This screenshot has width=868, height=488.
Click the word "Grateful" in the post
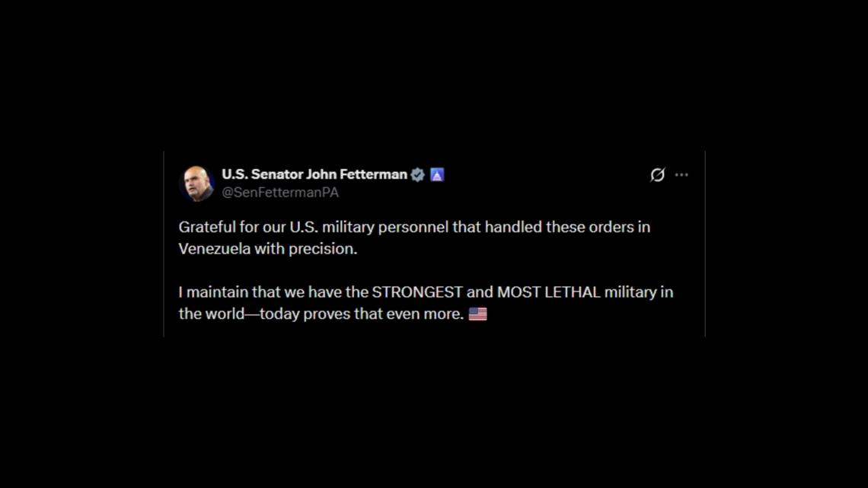(x=207, y=227)
